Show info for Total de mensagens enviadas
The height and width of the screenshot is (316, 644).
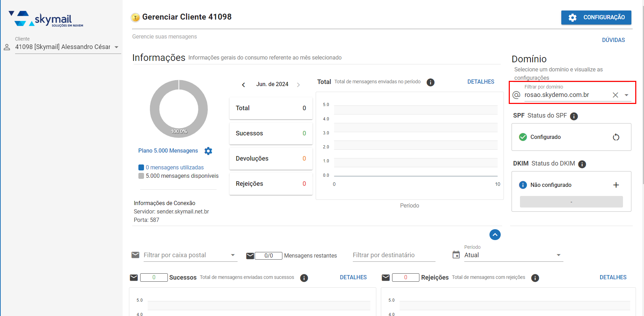pyautogui.click(x=430, y=82)
